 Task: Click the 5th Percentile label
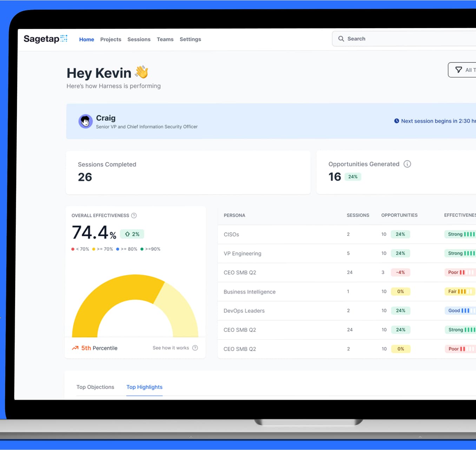pyautogui.click(x=99, y=348)
